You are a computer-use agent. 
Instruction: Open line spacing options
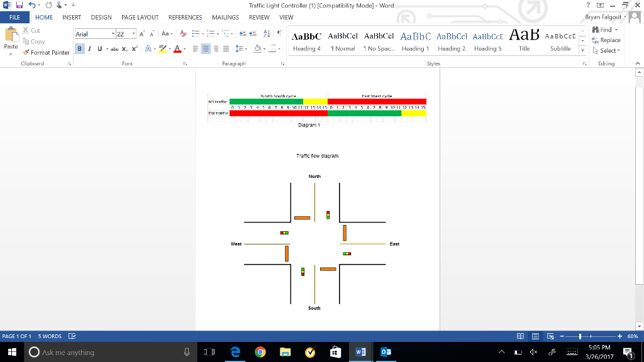(241, 49)
